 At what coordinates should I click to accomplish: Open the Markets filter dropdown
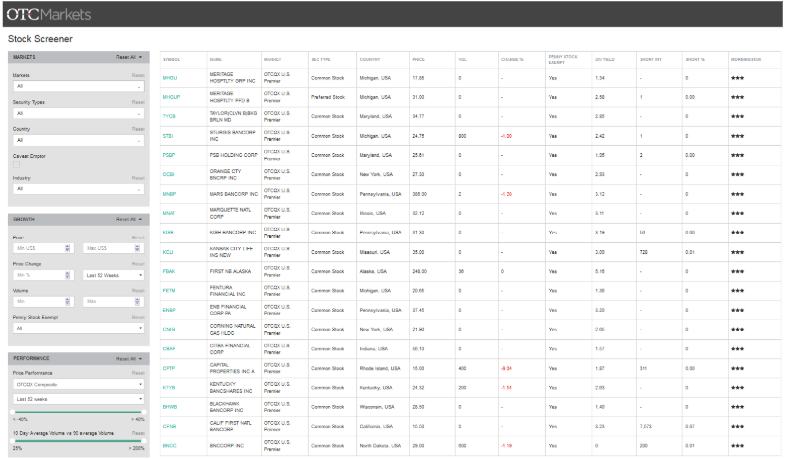click(x=78, y=86)
